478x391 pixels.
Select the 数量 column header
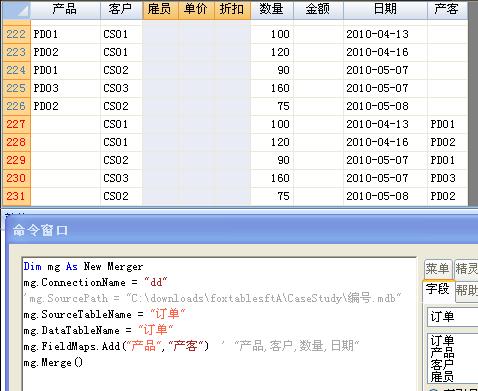tap(272, 9)
